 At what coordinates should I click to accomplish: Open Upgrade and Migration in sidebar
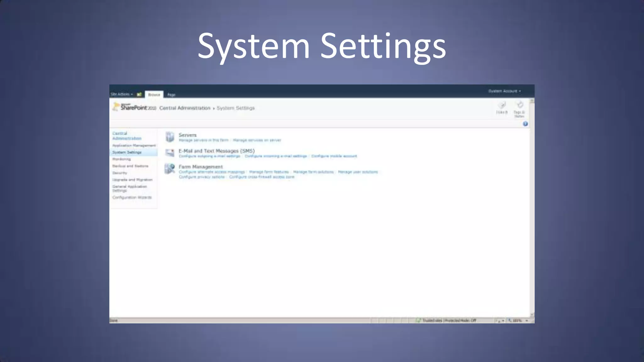pos(132,180)
